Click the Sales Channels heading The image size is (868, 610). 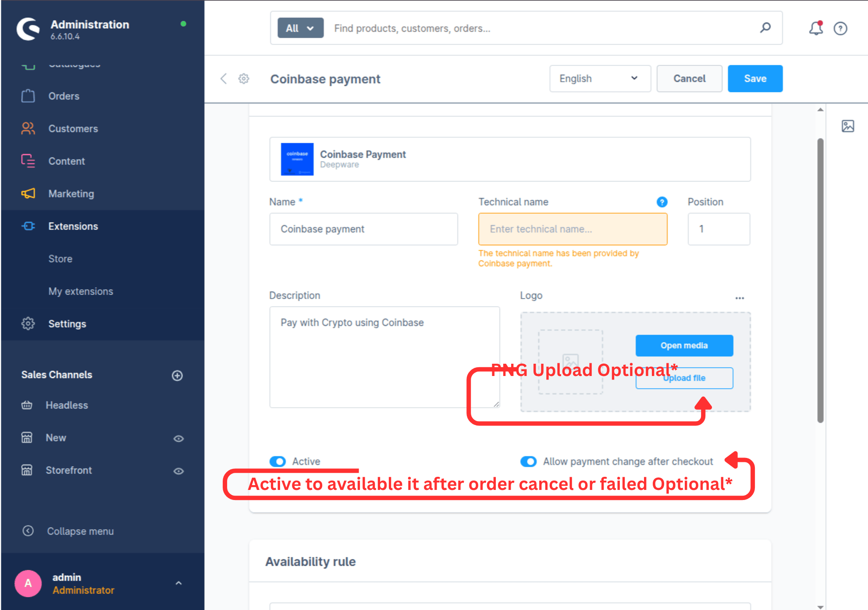click(x=57, y=375)
